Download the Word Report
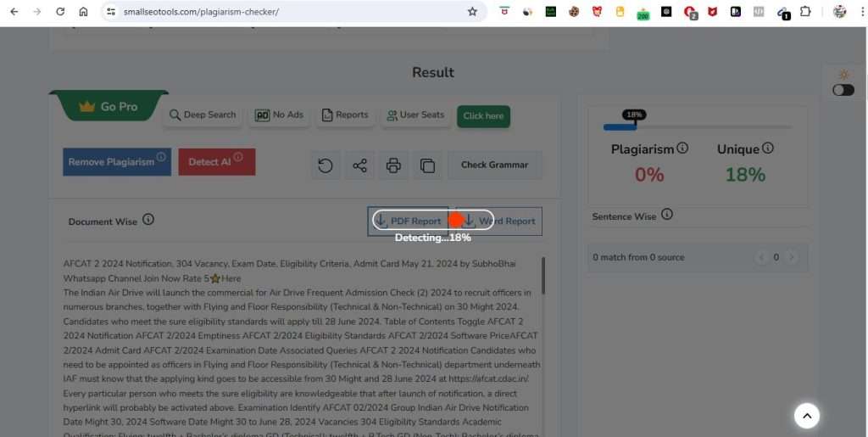This screenshot has width=868, height=437. pyautogui.click(x=498, y=221)
